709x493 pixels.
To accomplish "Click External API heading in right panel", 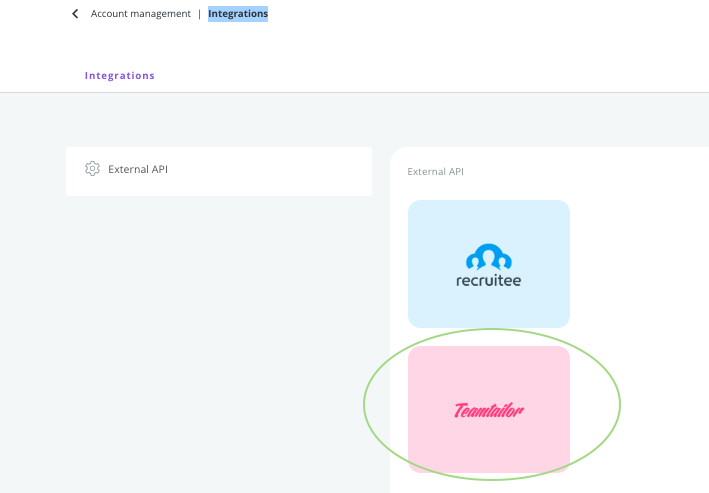I will coord(435,172).
